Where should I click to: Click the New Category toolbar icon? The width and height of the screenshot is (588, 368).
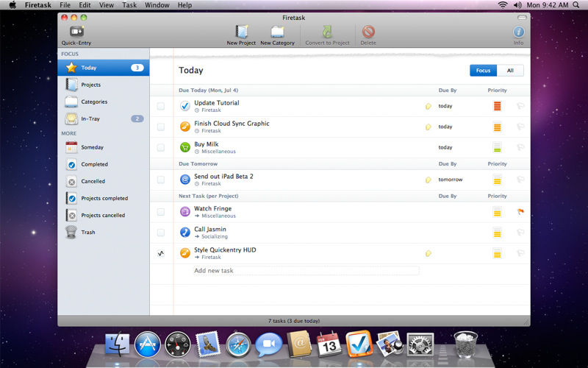[276, 32]
